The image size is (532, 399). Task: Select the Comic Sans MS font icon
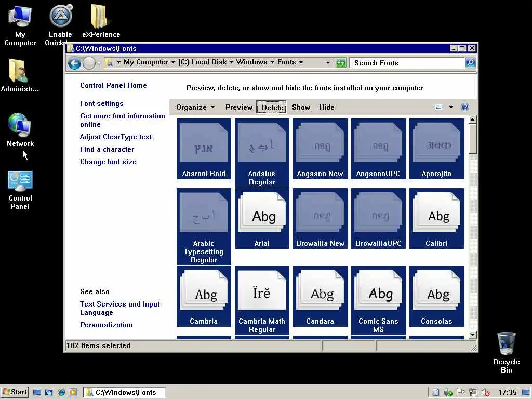click(x=378, y=301)
